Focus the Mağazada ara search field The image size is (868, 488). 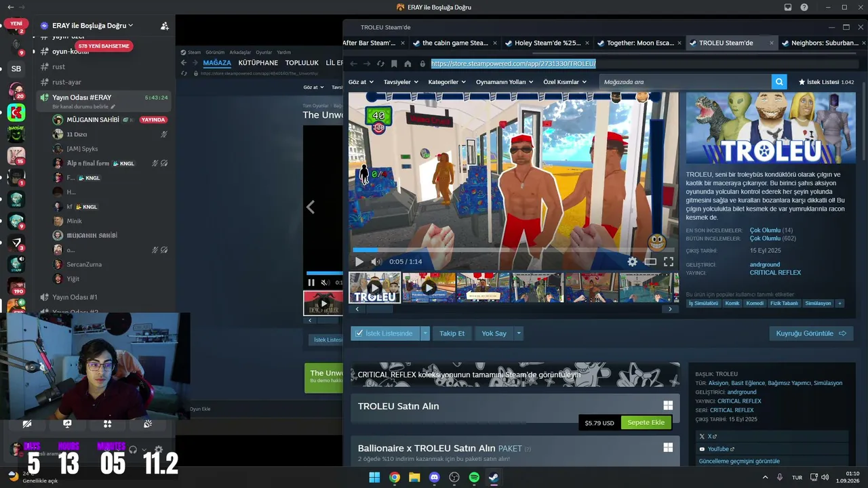point(685,82)
